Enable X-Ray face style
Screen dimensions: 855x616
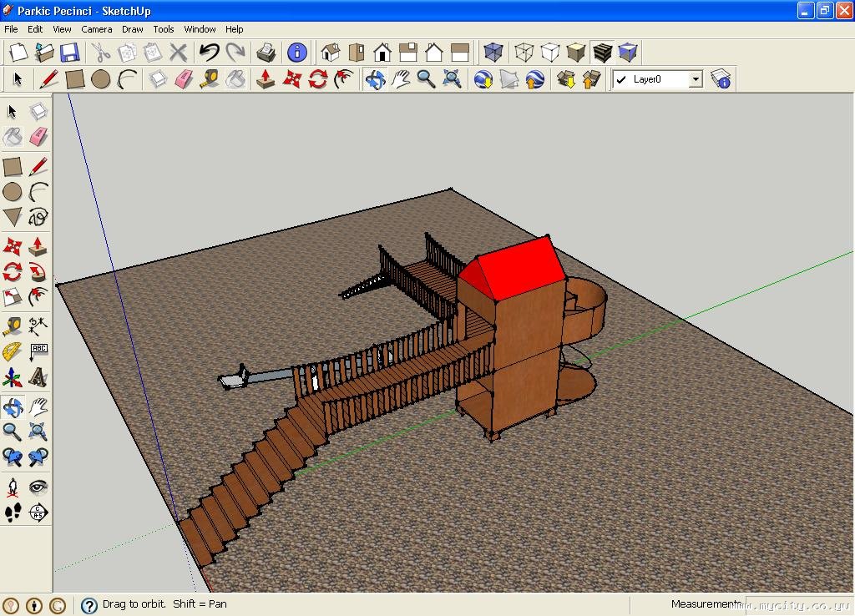tap(493, 53)
